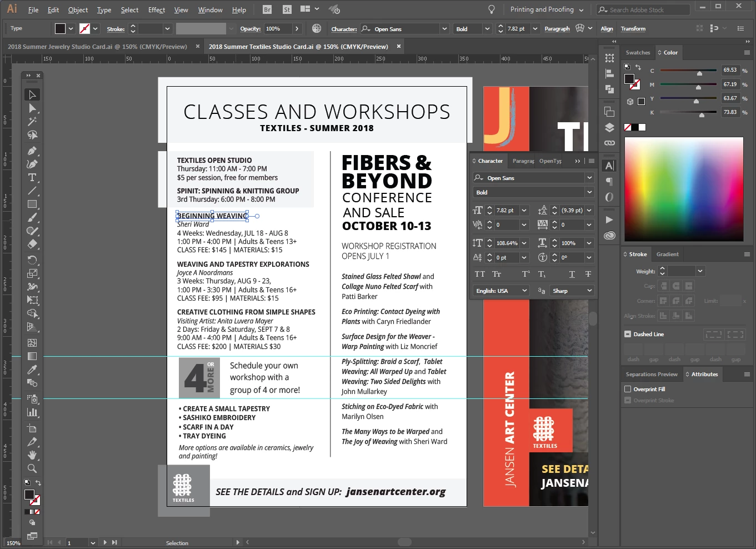Select the Curvature tool

tap(32, 164)
